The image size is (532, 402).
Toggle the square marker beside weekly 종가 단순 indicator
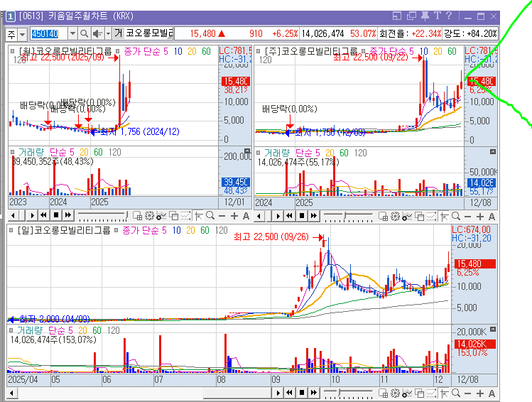363,51
